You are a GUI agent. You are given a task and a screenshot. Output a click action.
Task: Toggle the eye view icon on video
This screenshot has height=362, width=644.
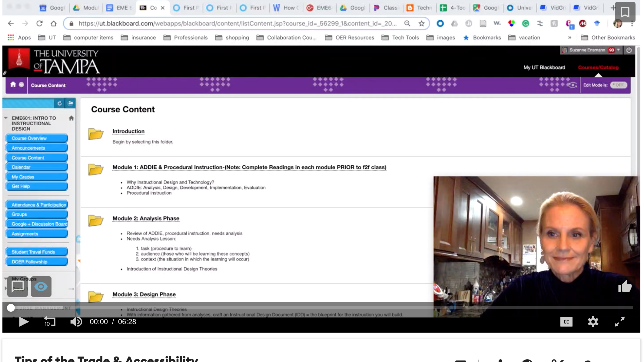(41, 286)
